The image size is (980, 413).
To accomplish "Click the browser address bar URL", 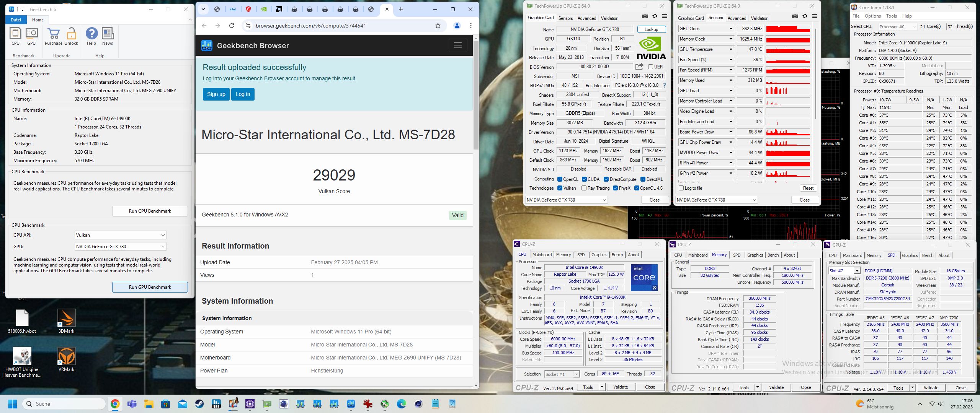I will click(311, 26).
